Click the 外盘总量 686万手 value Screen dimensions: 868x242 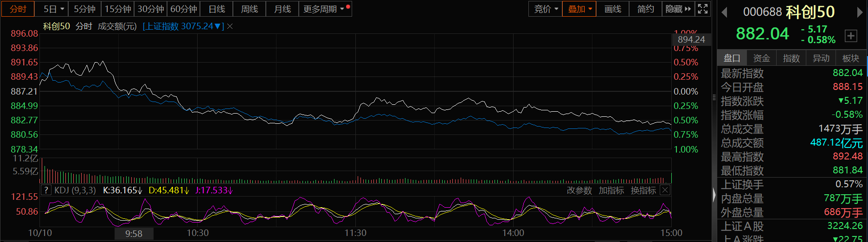click(x=843, y=212)
